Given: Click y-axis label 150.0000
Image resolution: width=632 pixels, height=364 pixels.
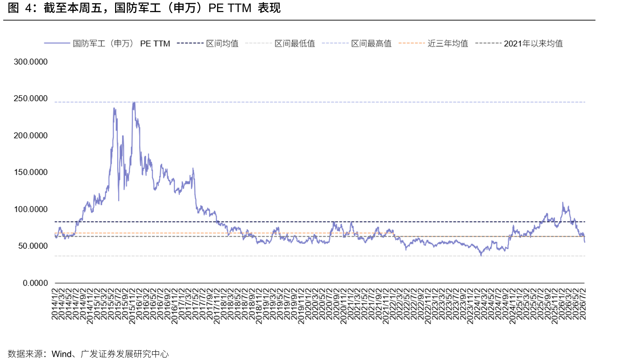Looking at the screenshot, I should (30, 172).
